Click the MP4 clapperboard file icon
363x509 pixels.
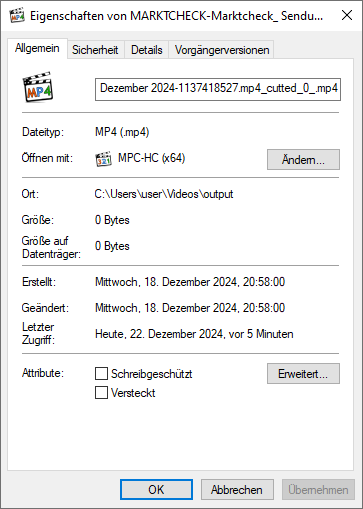tap(38, 87)
